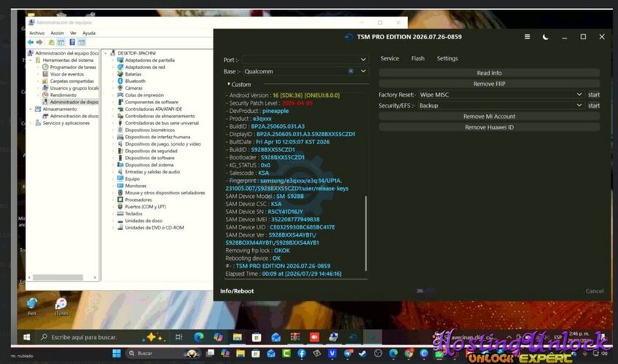This screenshot has width=618, height=364.
Task: Click the forward arrow toolbar icon
Action: [39, 42]
